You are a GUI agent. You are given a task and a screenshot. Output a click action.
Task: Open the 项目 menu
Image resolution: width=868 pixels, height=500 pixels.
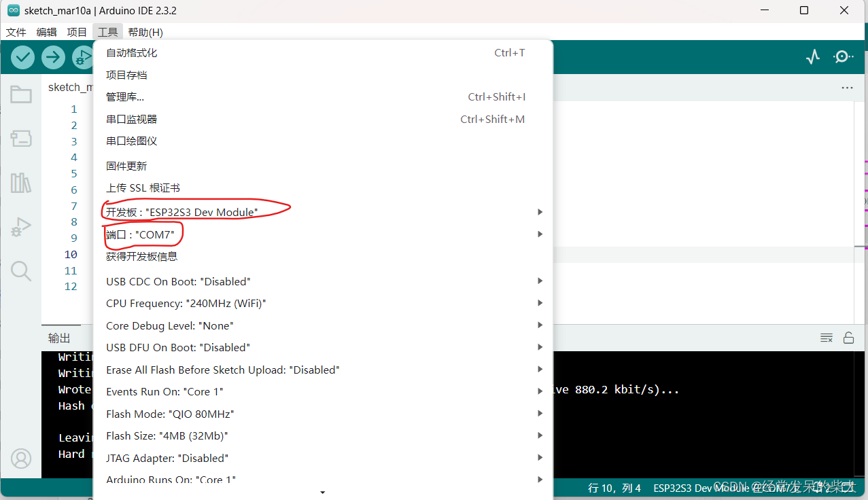tap(77, 32)
